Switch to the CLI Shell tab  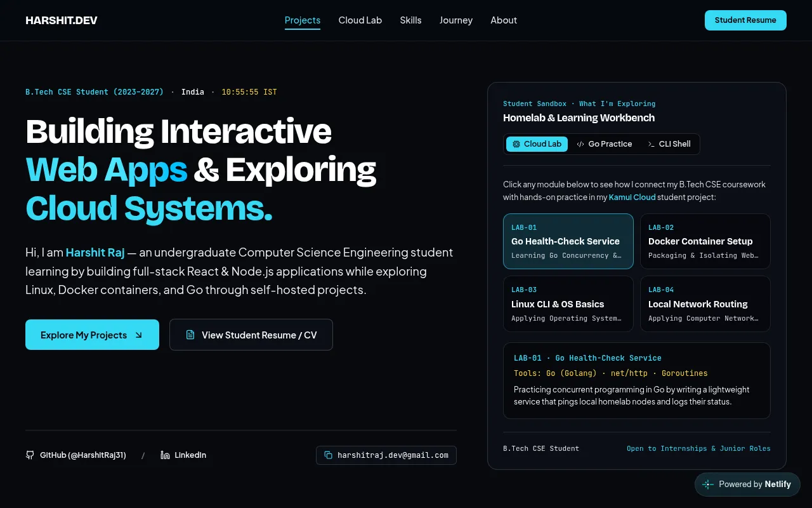point(669,144)
